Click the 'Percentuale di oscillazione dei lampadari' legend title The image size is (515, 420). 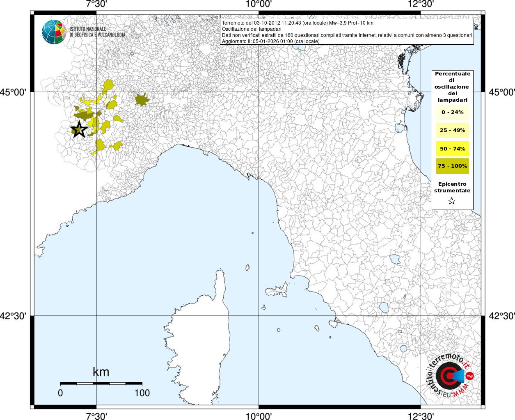(x=452, y=87)
